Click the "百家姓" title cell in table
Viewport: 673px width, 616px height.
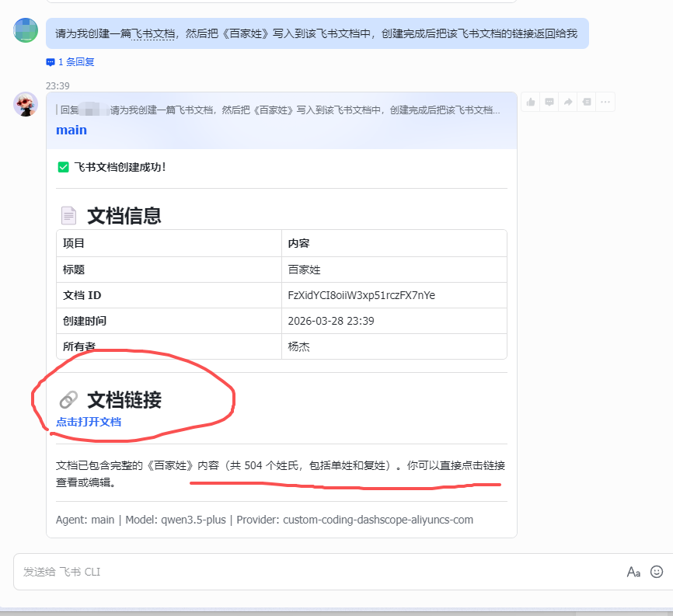click(305, 270)
